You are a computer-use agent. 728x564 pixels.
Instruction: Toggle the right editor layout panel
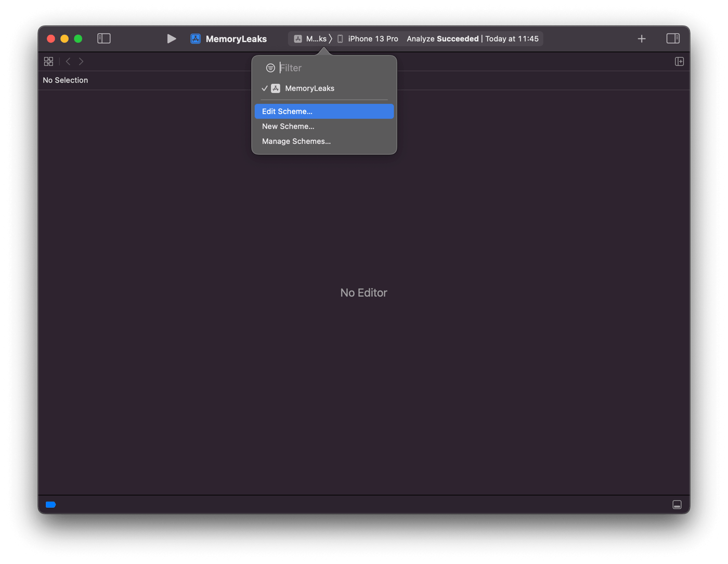pyautogui.click(x=673, y=38)
